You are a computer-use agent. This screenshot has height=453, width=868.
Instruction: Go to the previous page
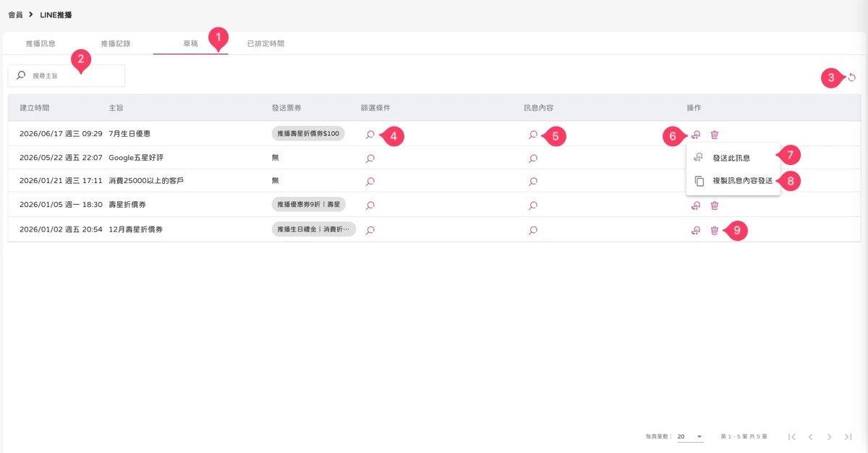click(x=811, y=437)
